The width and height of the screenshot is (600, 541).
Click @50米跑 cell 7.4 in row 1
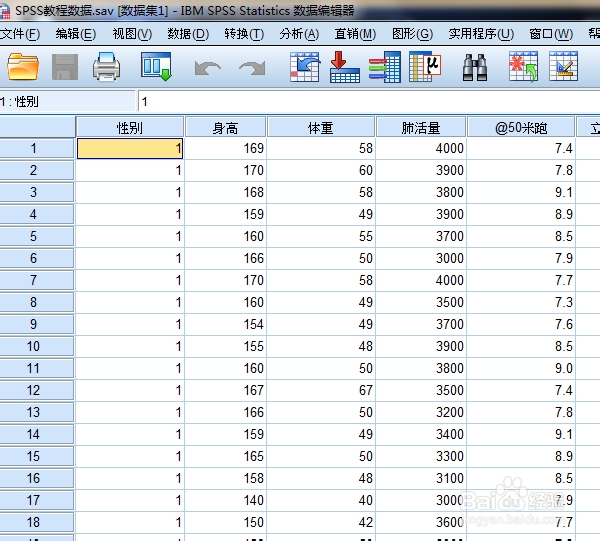point(521,148)
